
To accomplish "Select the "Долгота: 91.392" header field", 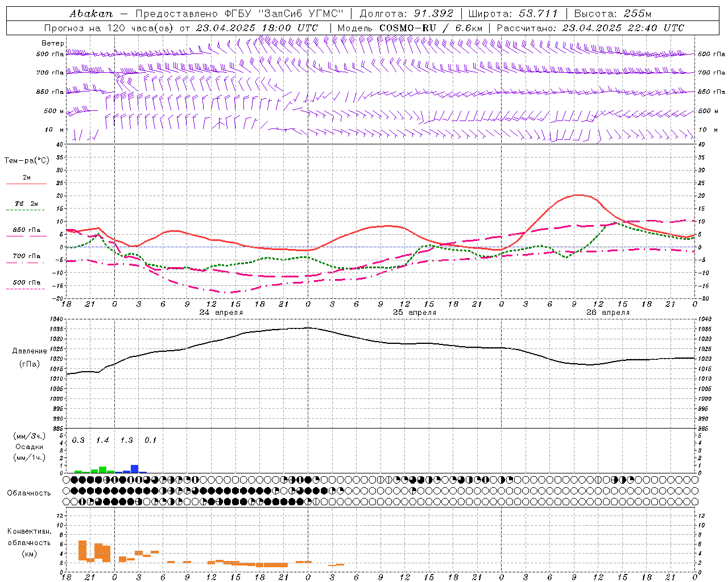I will pos(407,14).
